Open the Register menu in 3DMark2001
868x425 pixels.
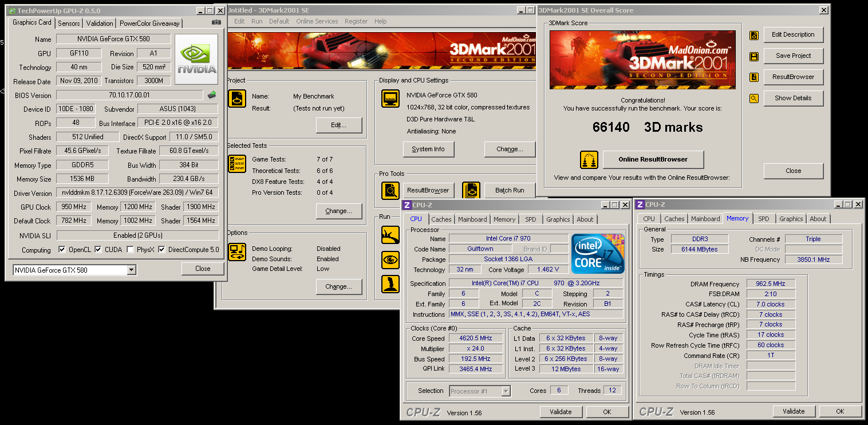pyautogui.click(x=356, y=21)
